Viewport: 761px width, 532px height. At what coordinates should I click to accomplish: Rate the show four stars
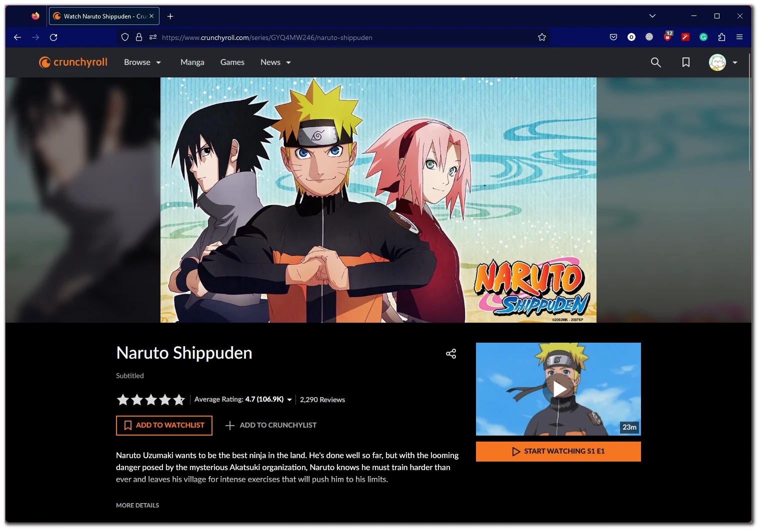165,400
